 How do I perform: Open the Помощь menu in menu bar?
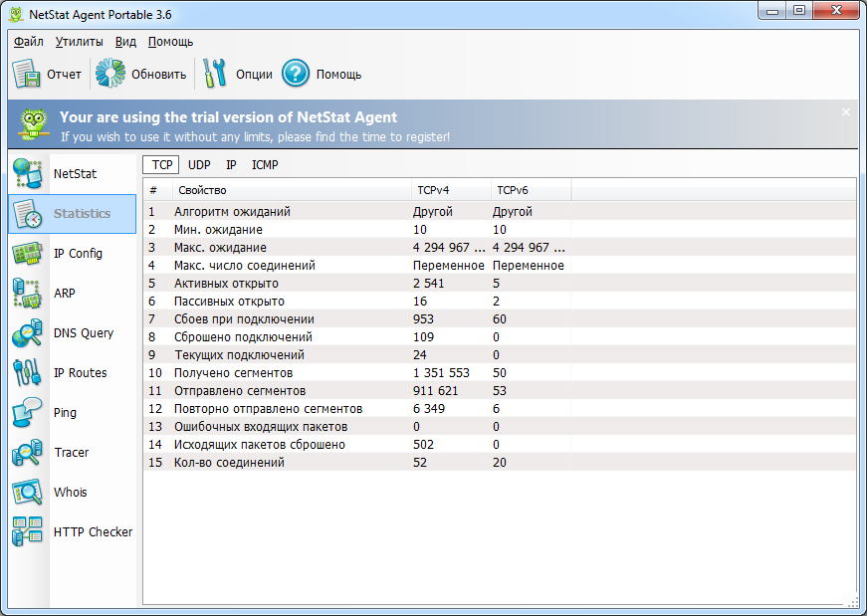170,42
